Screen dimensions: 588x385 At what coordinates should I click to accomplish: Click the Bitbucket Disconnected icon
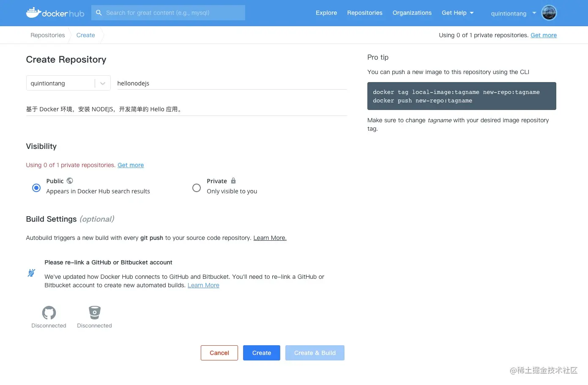coord(95,313)
